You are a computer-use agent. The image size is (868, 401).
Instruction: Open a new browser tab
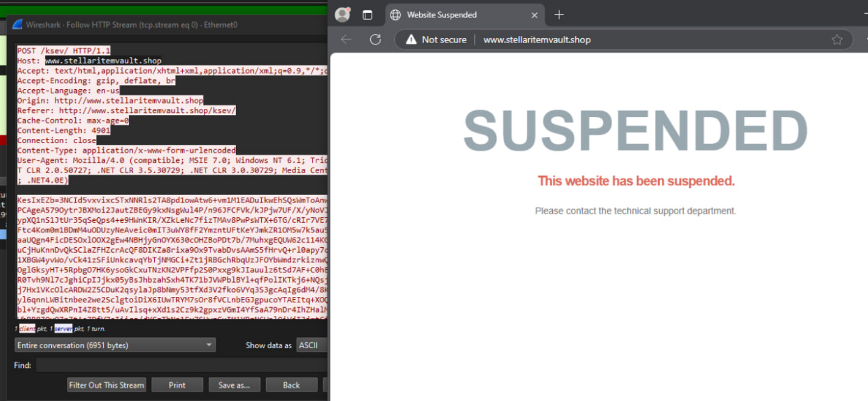[x=559, y=15]
